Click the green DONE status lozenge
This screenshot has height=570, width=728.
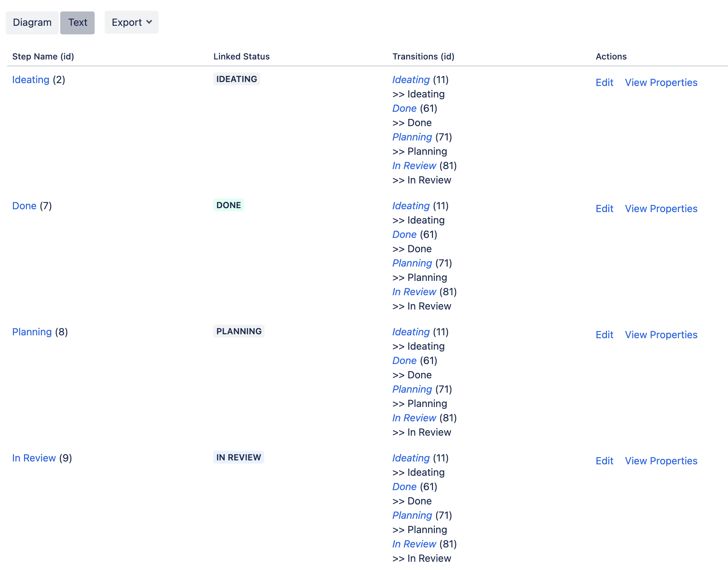(x=229, y=205)
